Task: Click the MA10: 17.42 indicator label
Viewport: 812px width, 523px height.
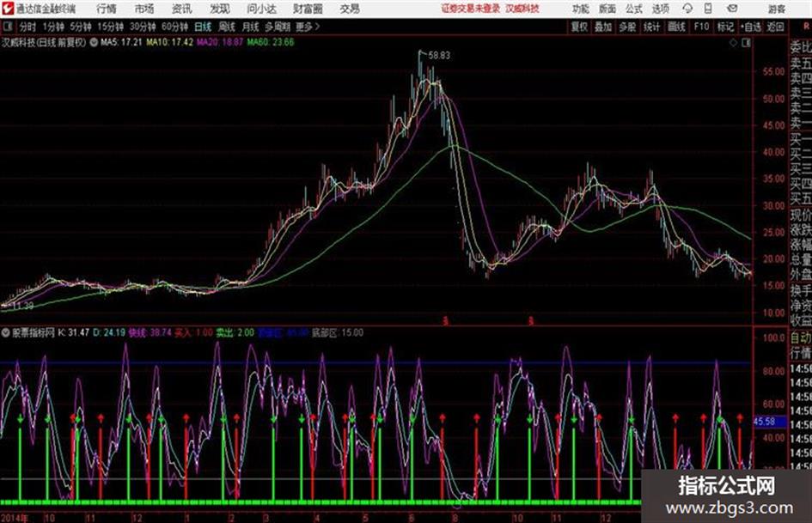Action: click(170, 42)
